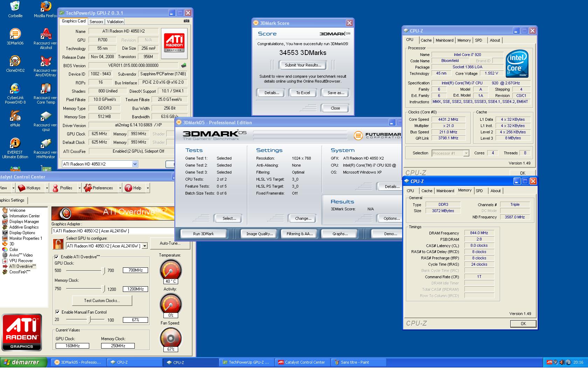Expand the Profiles dropdown arrow

(x=79, y=188)
